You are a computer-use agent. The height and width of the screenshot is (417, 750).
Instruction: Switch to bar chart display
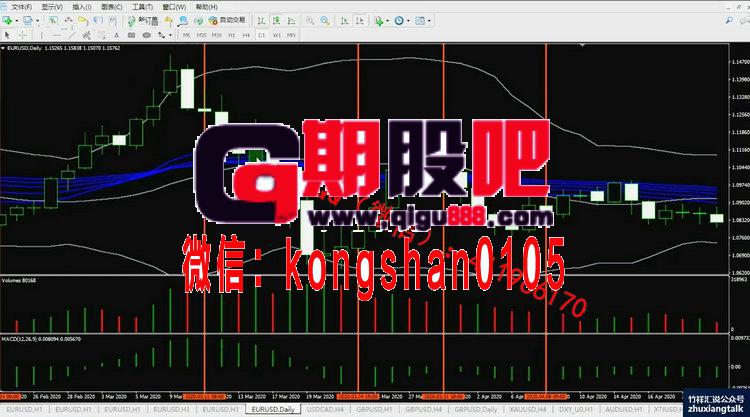[261, 21]
